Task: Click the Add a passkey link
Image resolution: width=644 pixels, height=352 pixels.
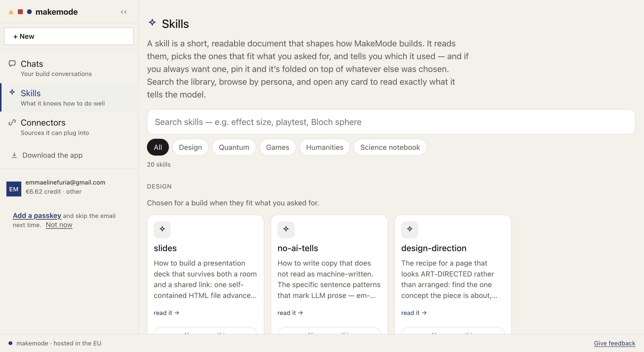Action: tap(37, 215)
